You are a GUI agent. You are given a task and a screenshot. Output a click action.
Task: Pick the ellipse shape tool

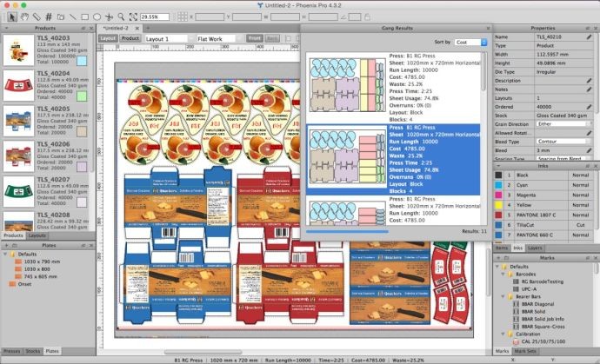coord(96,16)
